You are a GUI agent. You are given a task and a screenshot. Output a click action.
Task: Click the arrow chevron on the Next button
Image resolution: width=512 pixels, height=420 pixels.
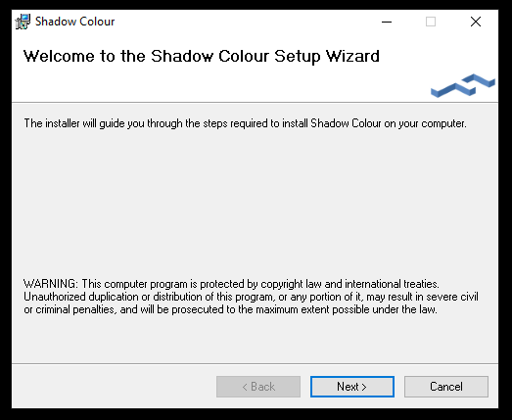coord(364,388)
